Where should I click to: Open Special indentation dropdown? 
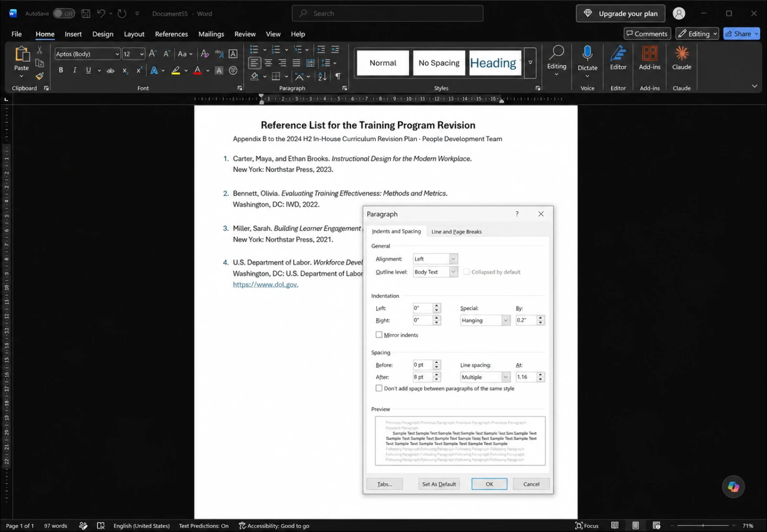click(x=505, y=320)
